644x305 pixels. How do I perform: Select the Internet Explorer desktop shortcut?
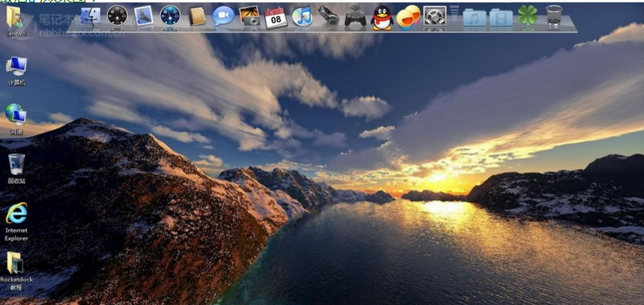pyautogui.click(x=16, y=221)
